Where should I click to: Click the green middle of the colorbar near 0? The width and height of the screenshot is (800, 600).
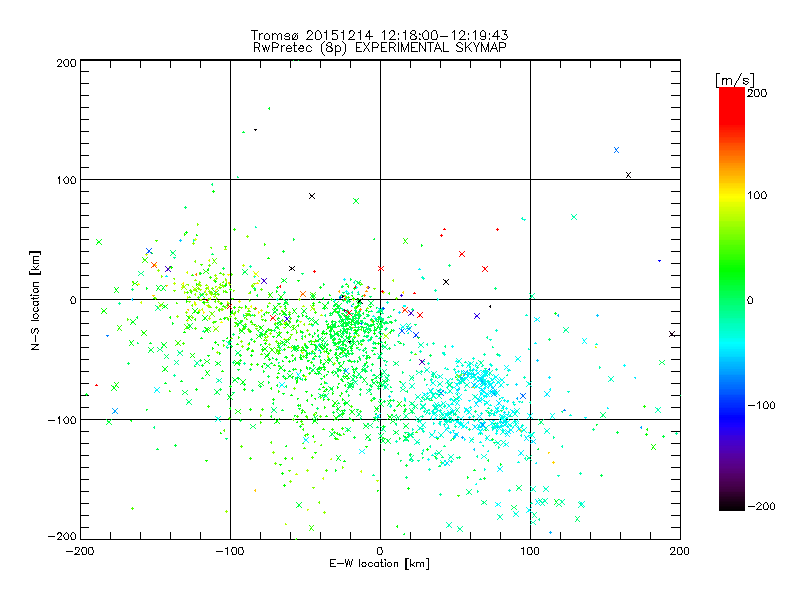[x=732, y=299]
